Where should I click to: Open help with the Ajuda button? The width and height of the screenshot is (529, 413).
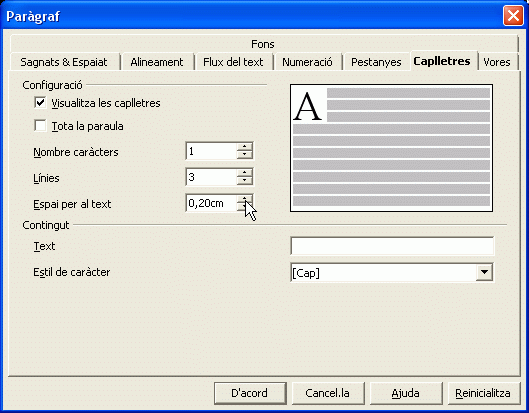[406, 393]
